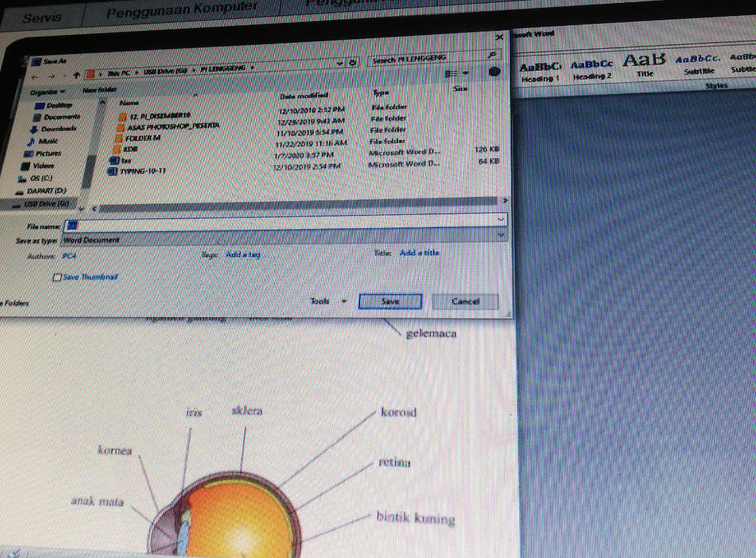The height and width of the screenshot is (558, 756).
Task: Select Downloads in the navigation pane
Action: [59, 129]
